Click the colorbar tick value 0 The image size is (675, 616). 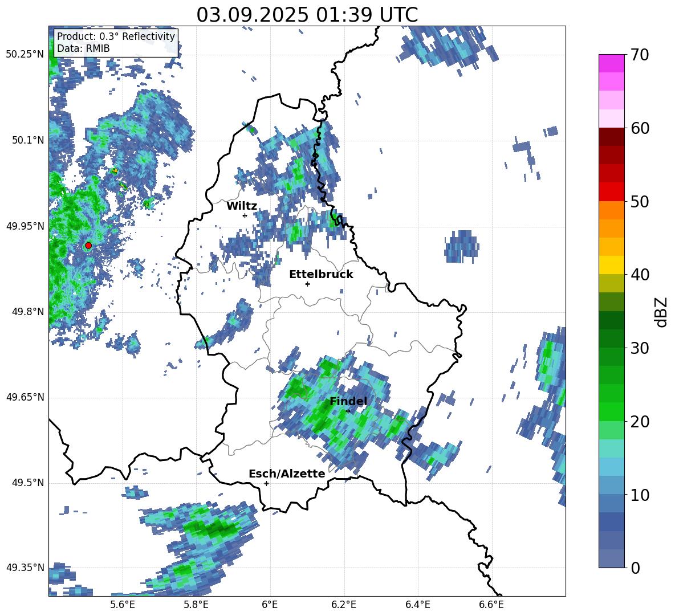(x=635, y=568)
